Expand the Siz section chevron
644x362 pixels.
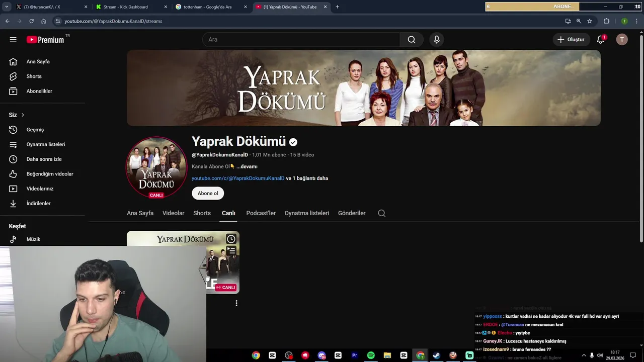point(23,115)
